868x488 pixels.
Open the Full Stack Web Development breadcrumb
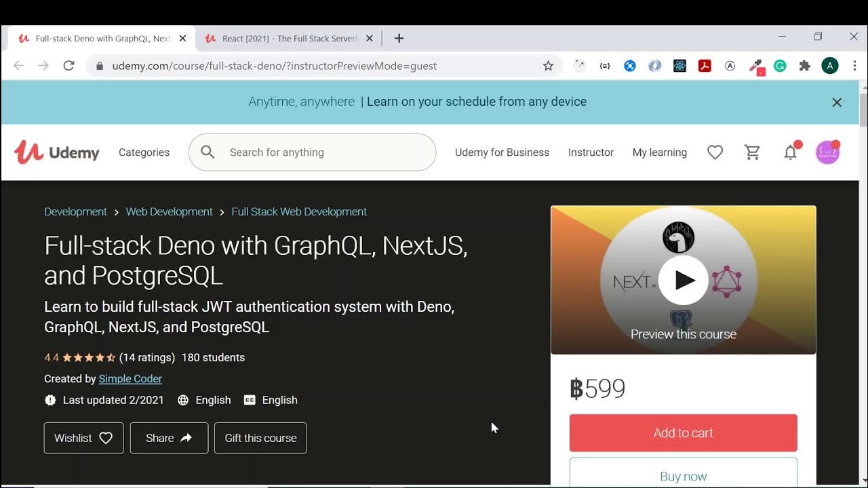[299, 211]
